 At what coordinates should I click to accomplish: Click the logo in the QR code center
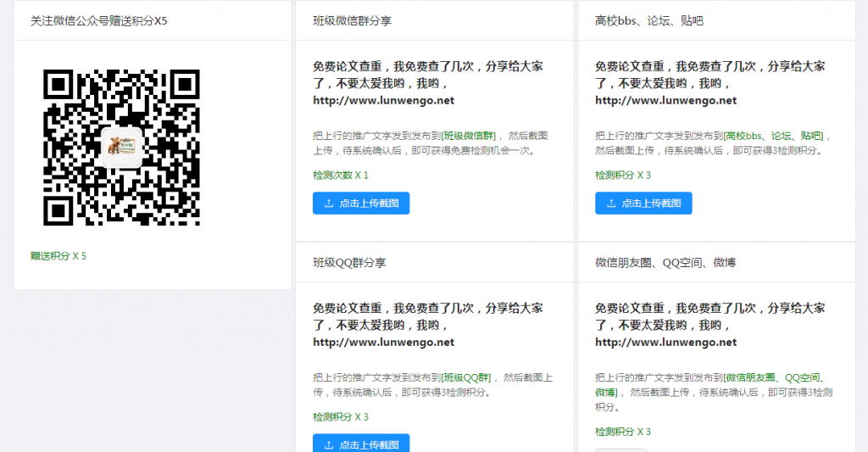pyautogui.click(x=122, y=147)
